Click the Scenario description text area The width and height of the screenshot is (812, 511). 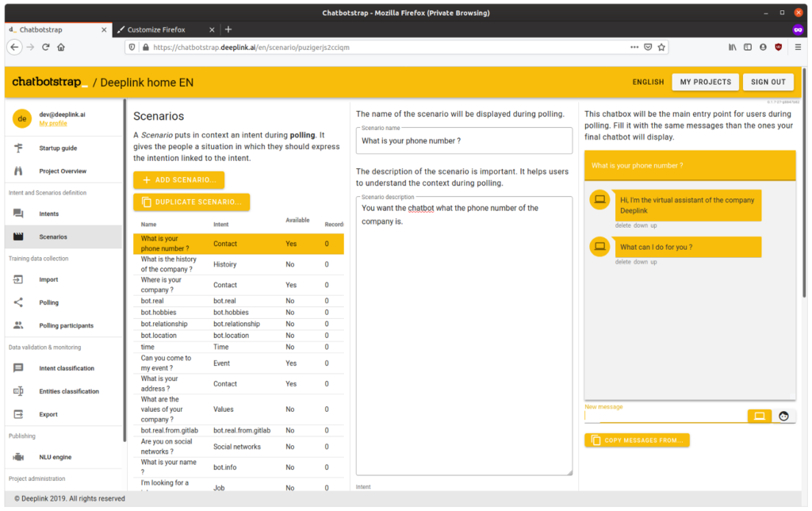pos(464,336)
